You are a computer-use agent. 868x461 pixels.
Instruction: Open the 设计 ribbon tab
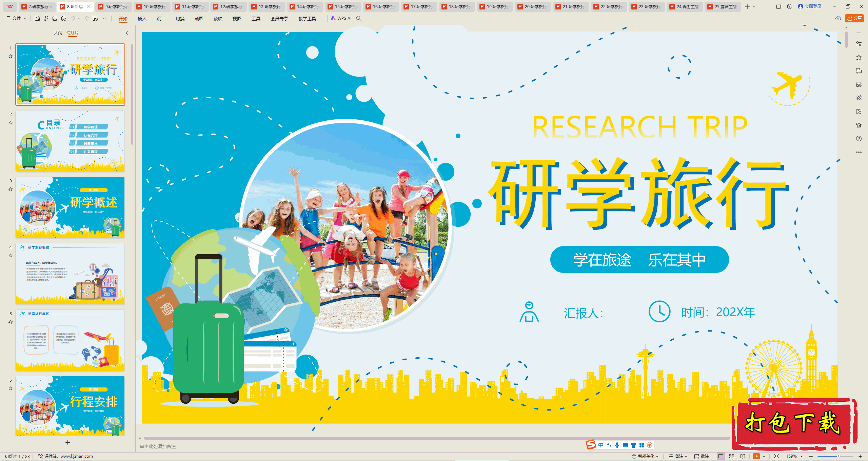click(x=161, y=19)
